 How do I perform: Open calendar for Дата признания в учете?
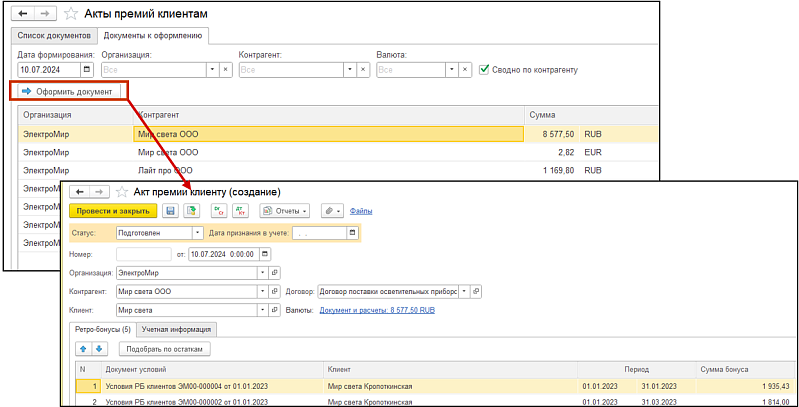tap(352, 233)
